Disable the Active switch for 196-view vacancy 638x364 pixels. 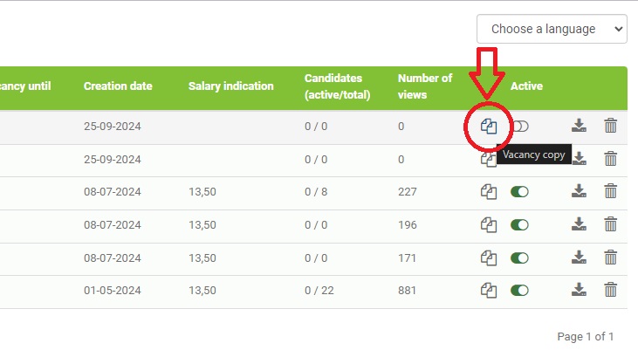click(520, 224)
